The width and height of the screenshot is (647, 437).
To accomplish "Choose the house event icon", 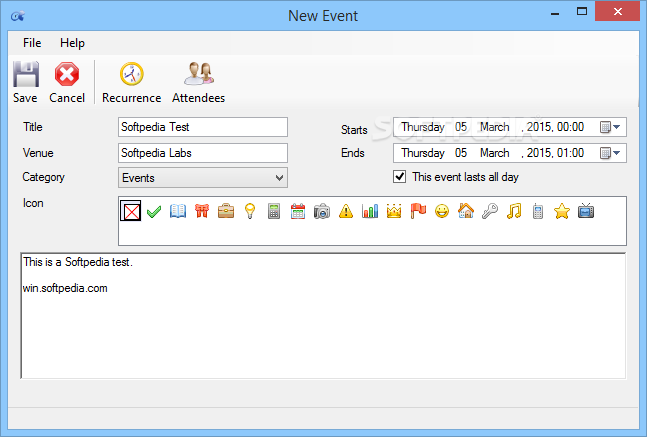I will (466, 211).
